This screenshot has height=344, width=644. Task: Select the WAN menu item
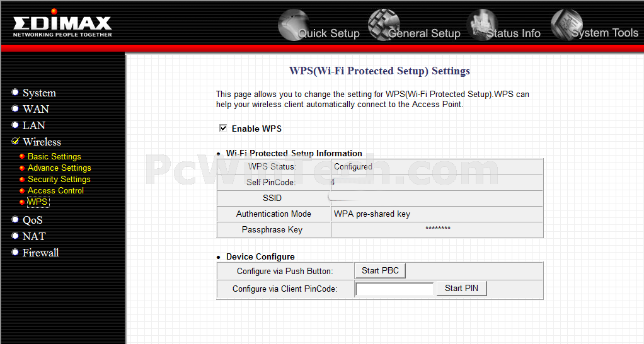[x=36, y=109]
